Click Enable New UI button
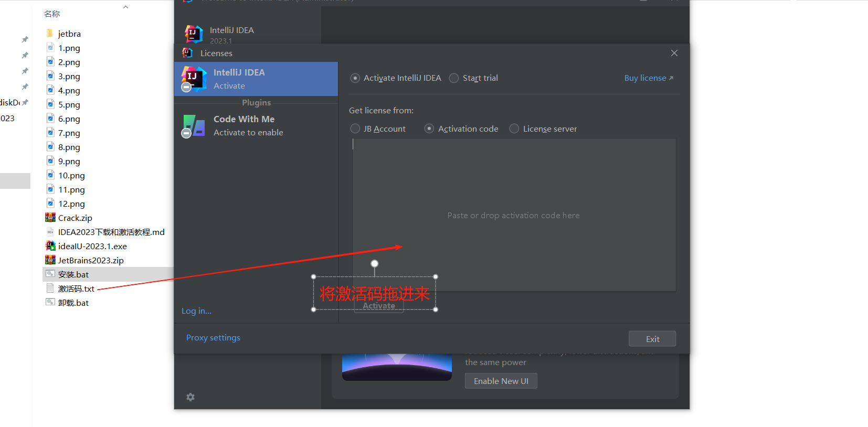This screenshot has height=427, width=868. (x=501, y=381)
